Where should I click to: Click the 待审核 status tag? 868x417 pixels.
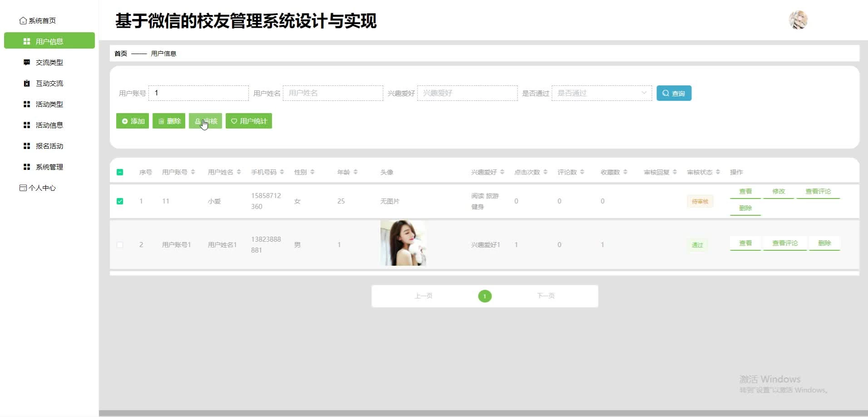(700, 201)
